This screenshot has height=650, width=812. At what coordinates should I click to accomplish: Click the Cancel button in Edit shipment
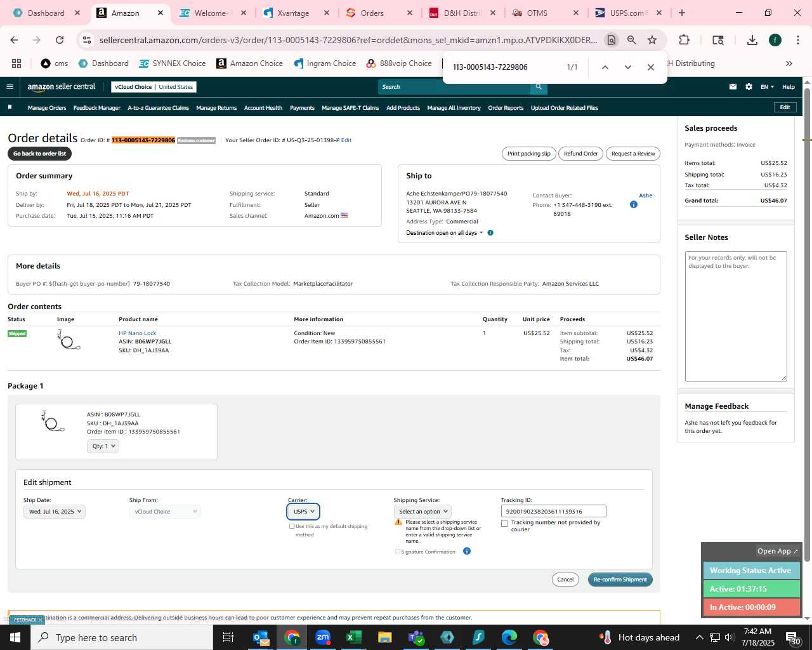(x=565, y=580)
